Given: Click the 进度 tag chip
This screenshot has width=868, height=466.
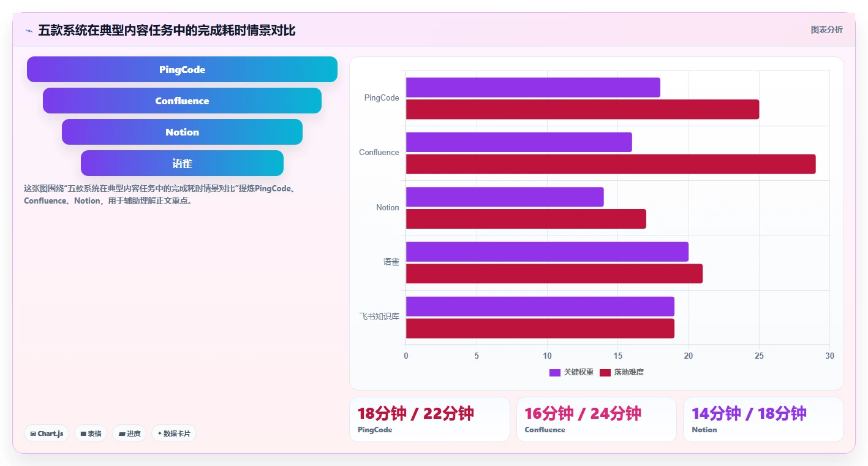Looking at the screenshot, I should (x=129, y=434).
